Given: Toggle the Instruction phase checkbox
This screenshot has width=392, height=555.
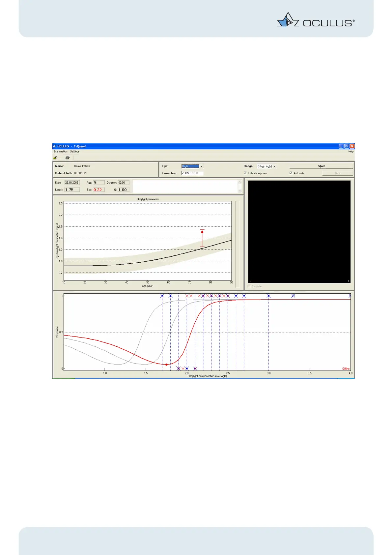Looking at the screenshot, I should [245, 173].
